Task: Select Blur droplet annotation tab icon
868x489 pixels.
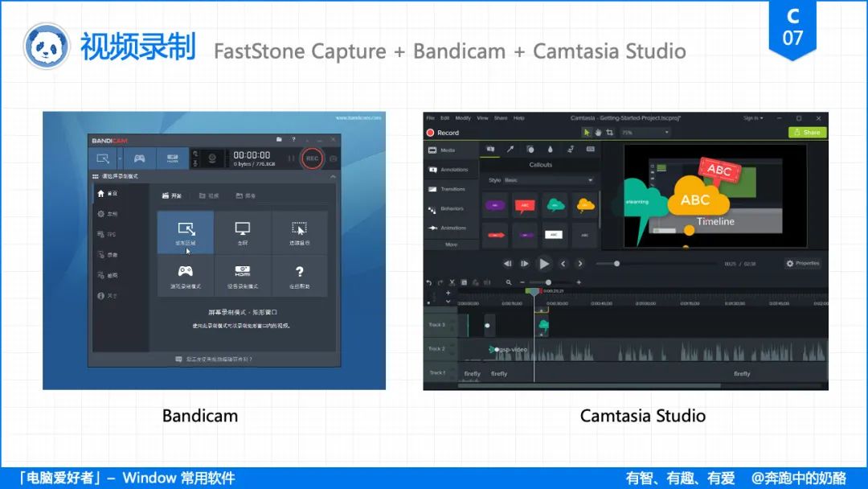Action: [551, 149]
